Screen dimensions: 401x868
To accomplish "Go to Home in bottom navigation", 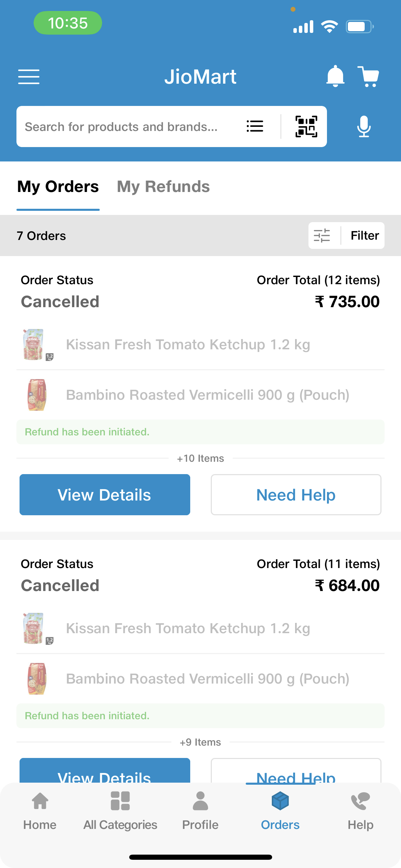I will pos(40,810).
